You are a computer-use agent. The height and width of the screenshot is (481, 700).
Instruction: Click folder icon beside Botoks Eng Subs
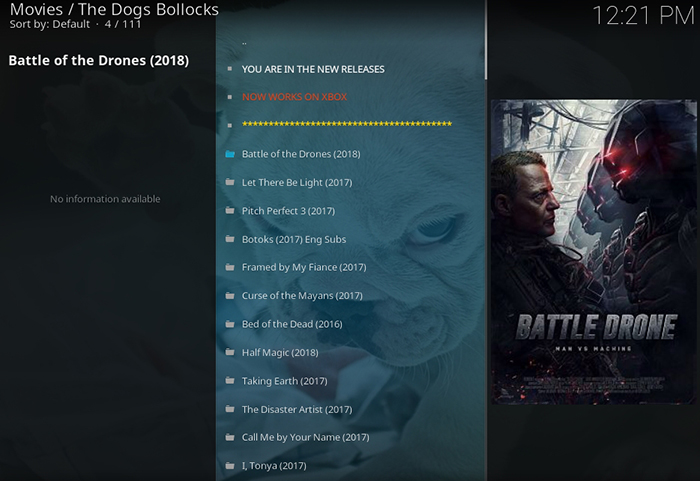coord(230,239)
